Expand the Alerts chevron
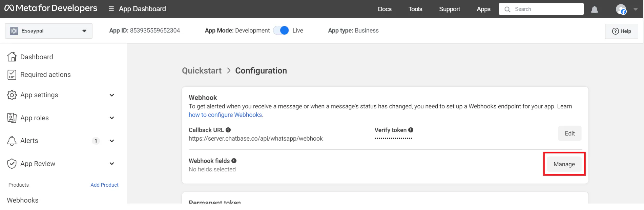Image resolution: width=644 pixels, height=210 pixels. (x=112, y=141)
